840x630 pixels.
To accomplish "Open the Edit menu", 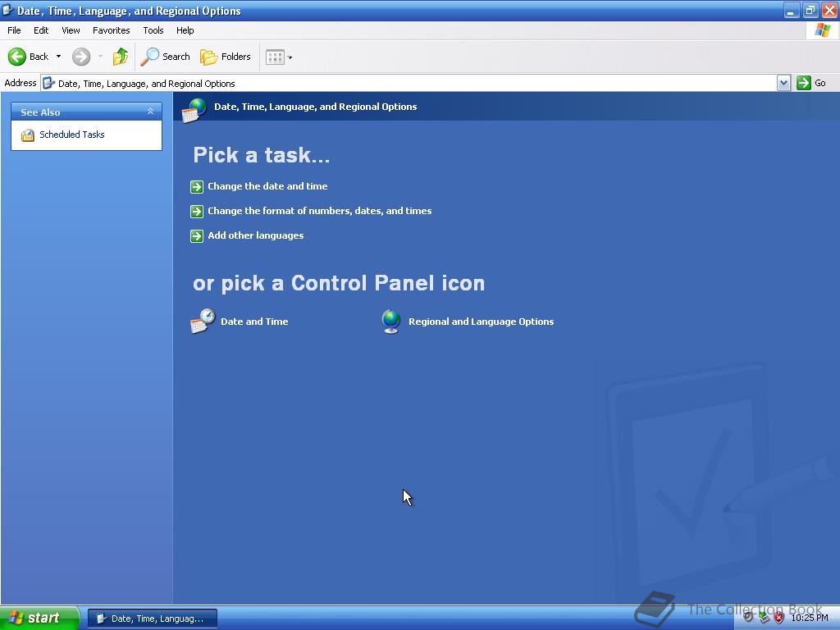I will (x=41, y=30).
